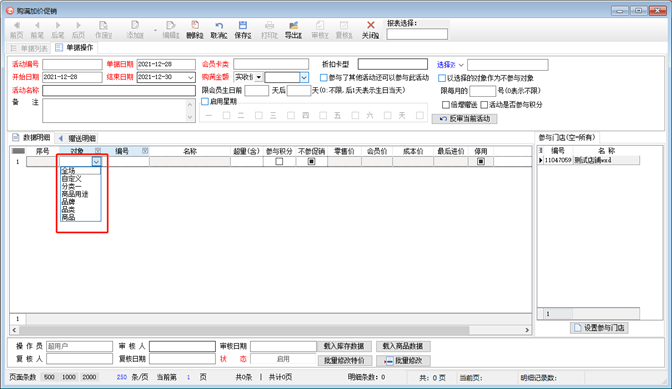Click the 作废 void document icon
This screenshot has height=389, width=672.
103,25
